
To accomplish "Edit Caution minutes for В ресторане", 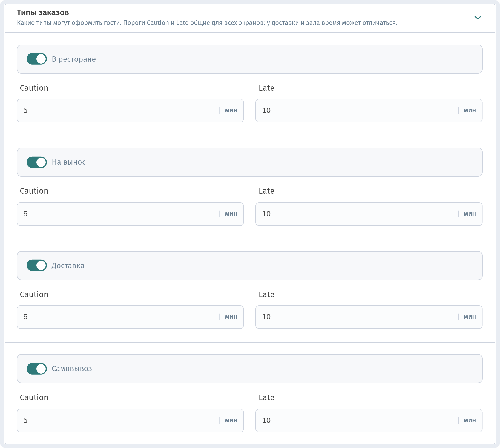I will pos(130,111).
